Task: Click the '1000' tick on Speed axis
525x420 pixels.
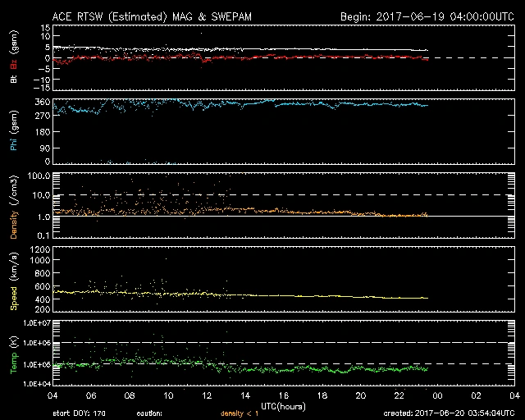Action: point(40,260)
